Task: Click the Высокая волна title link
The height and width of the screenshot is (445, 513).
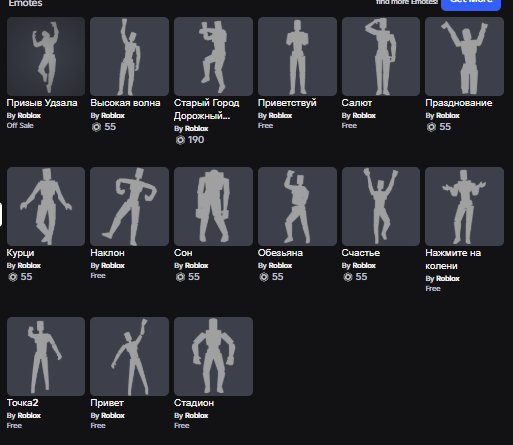Action: [125, 103]
